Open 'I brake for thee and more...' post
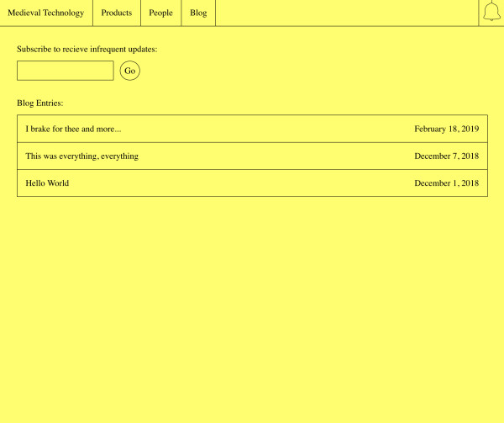Viewport: 504px width, 423px height. [73, 129]
